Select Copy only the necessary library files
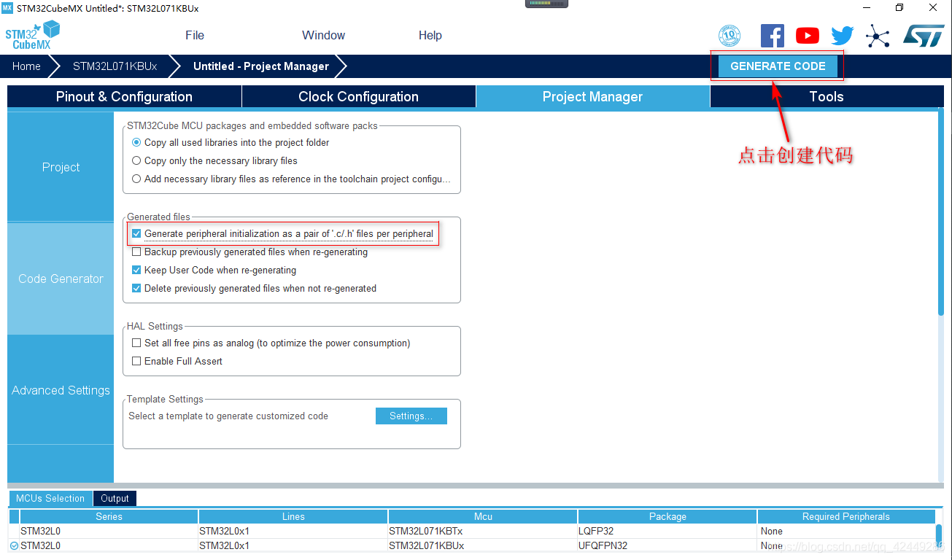 click(x=136, y=160)
